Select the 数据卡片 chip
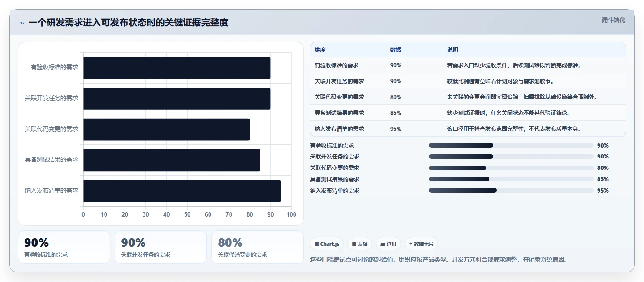 pos(421,244)
